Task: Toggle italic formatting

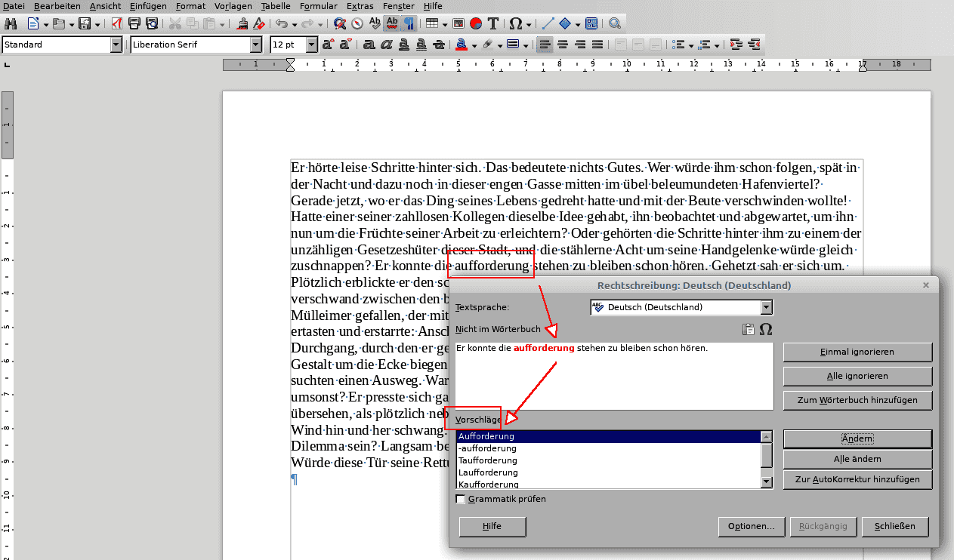Action: (387, 45)
